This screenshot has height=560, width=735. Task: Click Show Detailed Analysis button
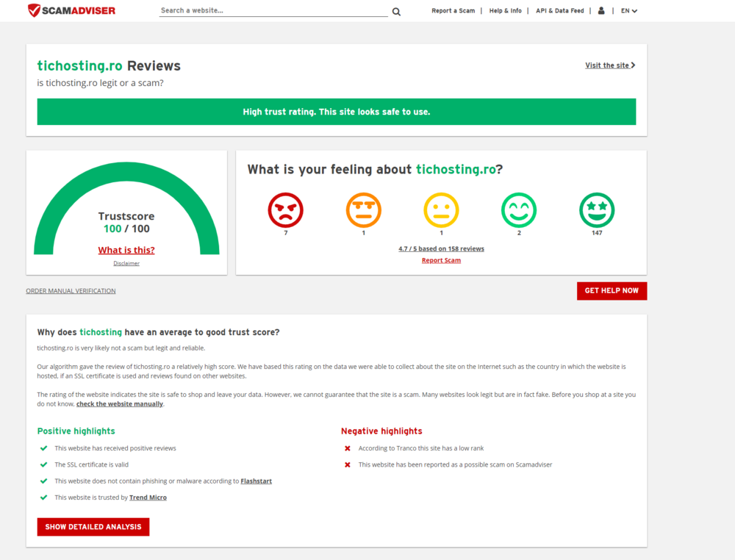[93, 527]
